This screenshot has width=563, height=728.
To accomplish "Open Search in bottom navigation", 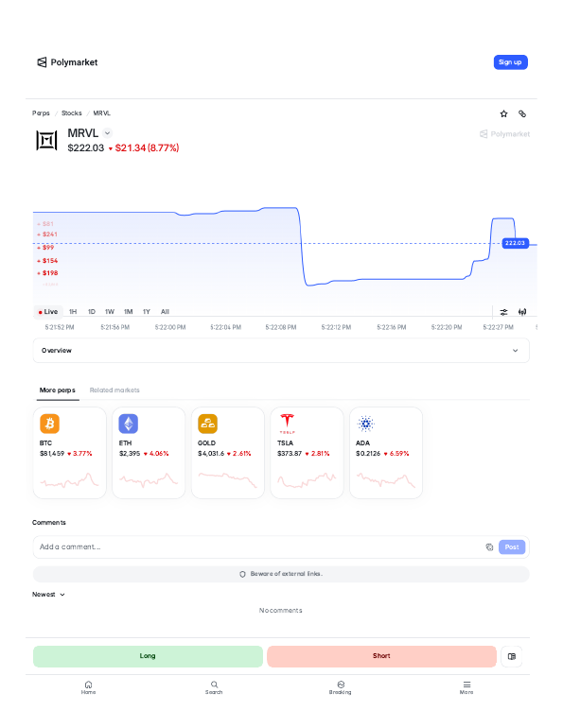I will [x=214, y=687].
